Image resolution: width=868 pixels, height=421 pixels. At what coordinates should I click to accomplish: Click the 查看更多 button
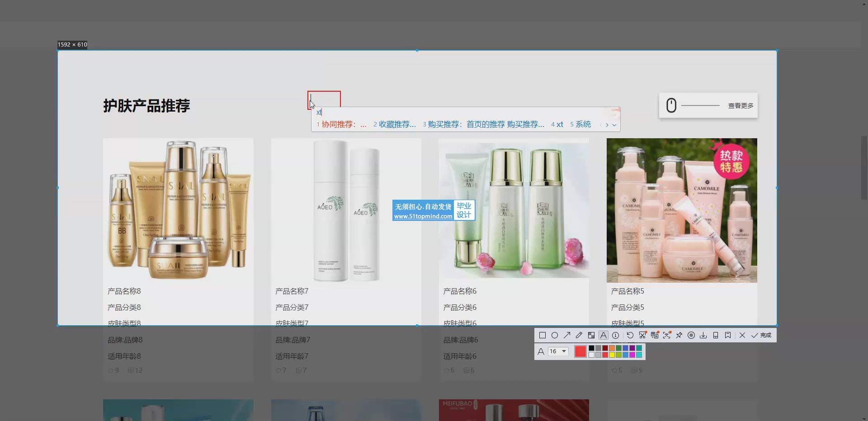click(x=708, y=106)
